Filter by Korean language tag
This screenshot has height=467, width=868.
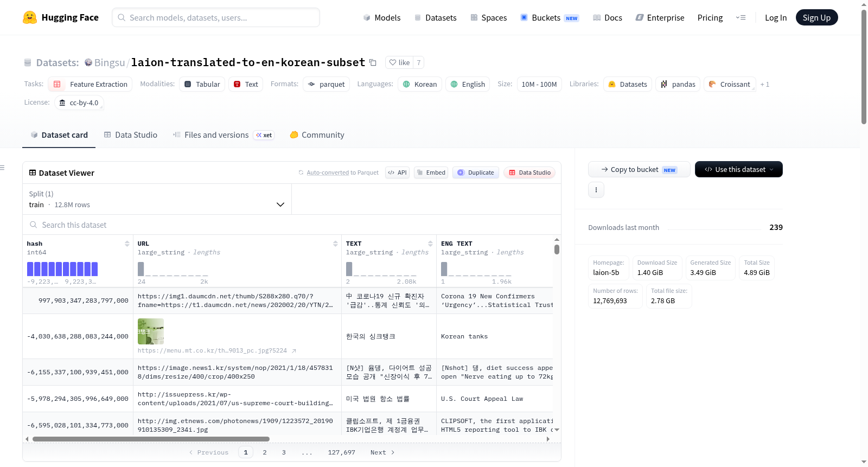(x=420, y=84)
